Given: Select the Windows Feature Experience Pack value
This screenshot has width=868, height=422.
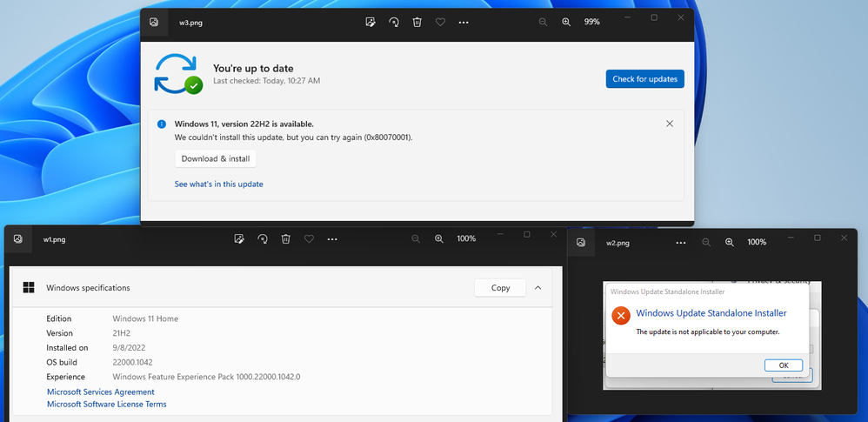Looking at the screenshot, I should pos(206,377).
